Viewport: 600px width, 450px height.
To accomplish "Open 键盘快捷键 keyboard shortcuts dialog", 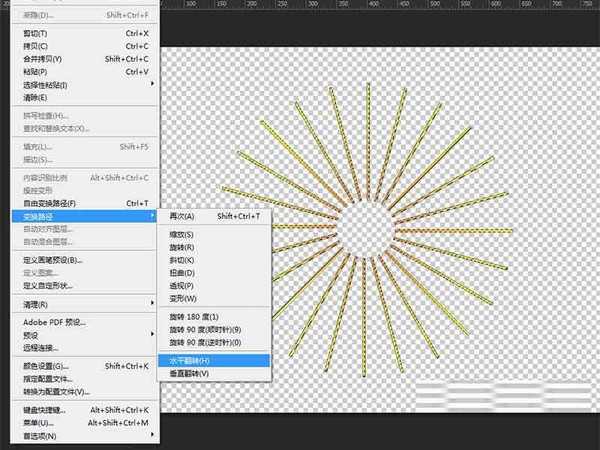I will tap(48, 410).
